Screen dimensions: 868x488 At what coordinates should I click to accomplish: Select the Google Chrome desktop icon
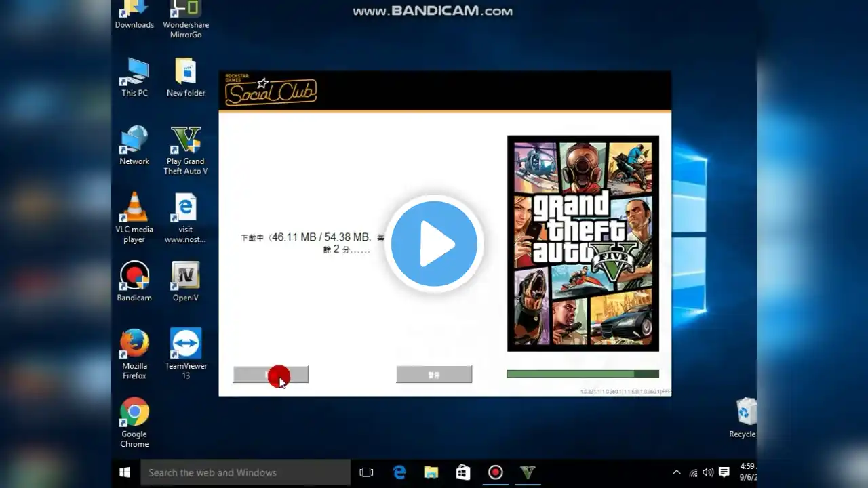(x=134, y=422)
